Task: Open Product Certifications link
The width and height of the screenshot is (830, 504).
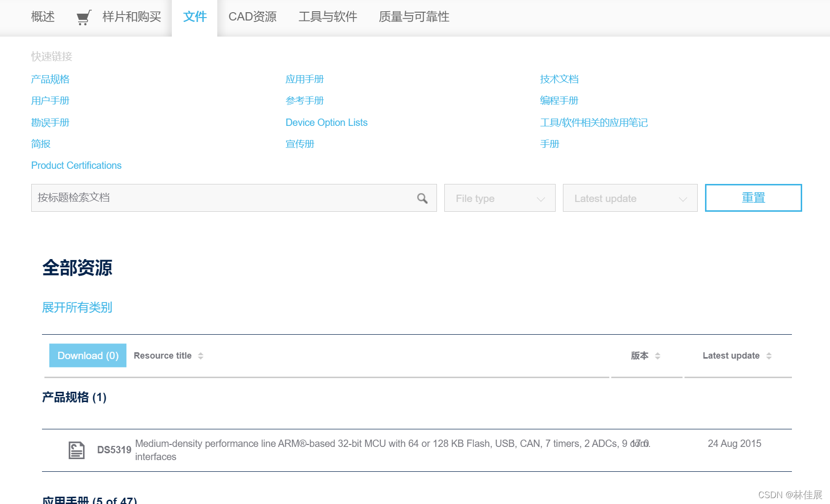Action: pyautogui.click(x=76, y=165)
